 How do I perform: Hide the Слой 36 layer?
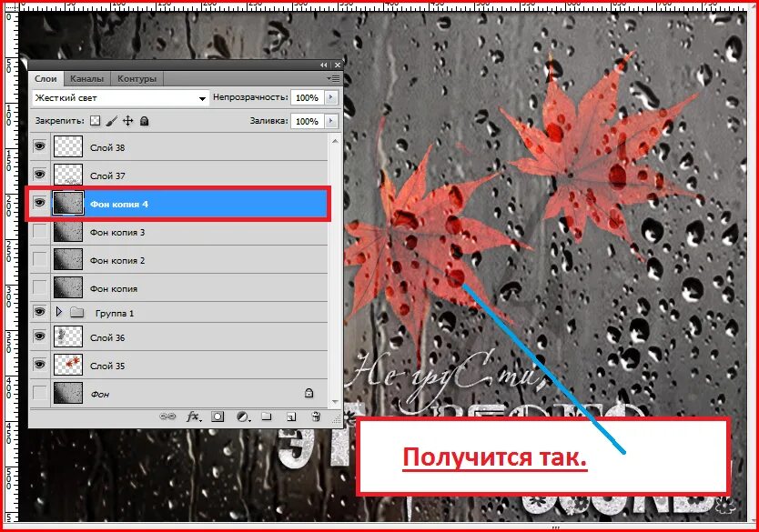39,336
